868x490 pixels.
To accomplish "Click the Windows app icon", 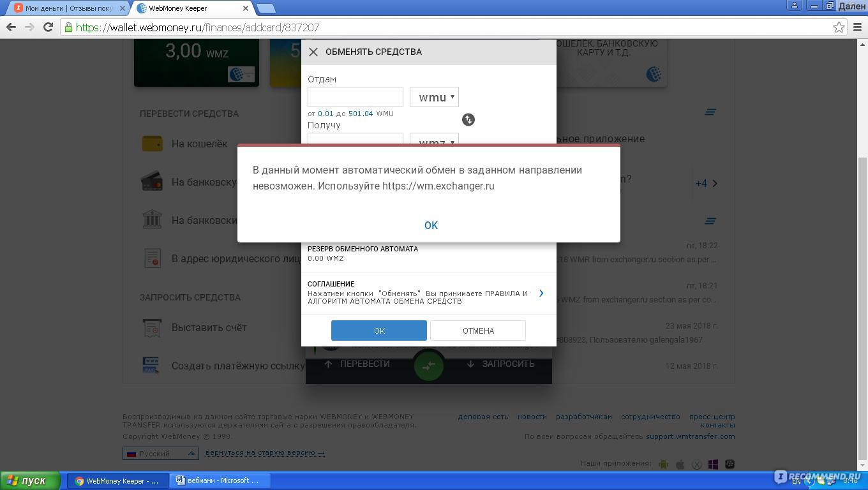I will point(713,464).
